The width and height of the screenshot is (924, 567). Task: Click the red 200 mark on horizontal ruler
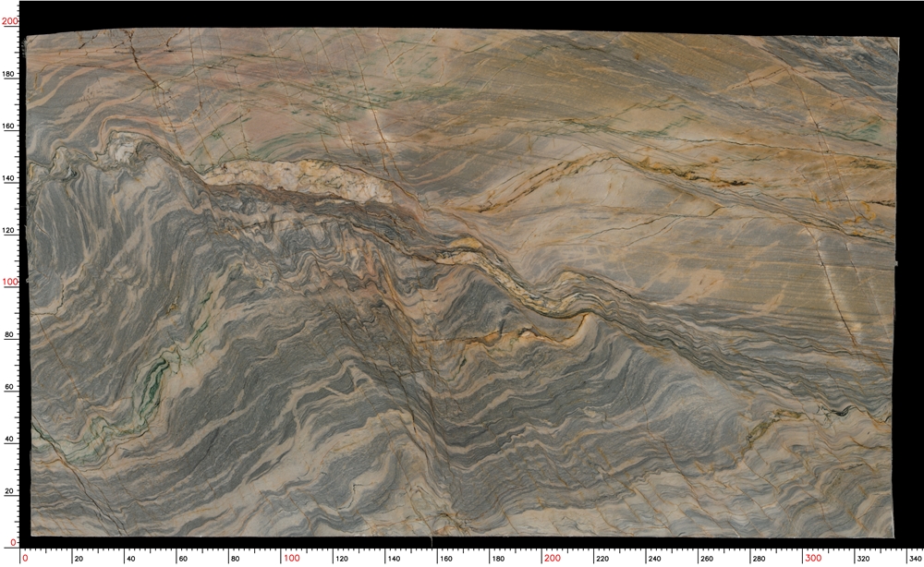(x=553, y=558)
